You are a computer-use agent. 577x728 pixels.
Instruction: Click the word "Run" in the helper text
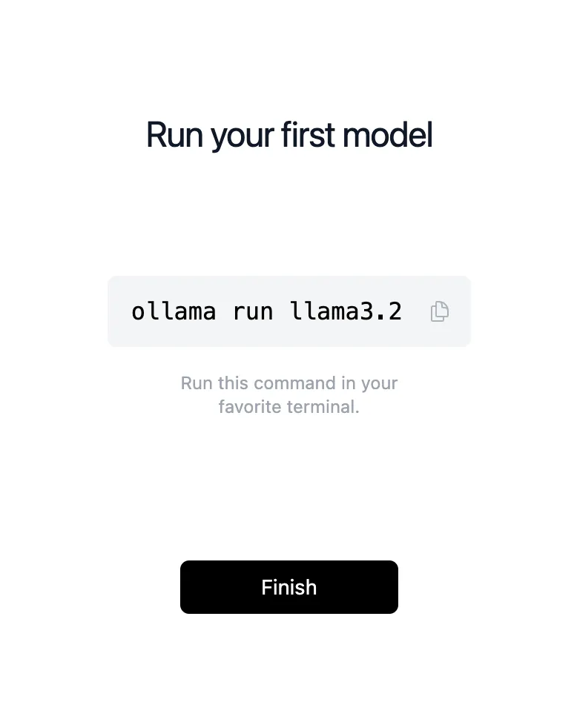(x=197, y=383)
